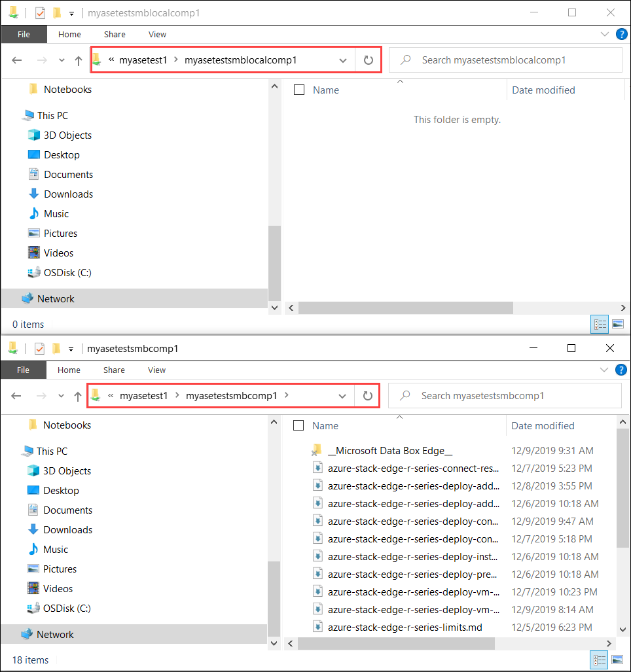This screenshot has height=672, width=631.
Task: Click inside the Search myasetestsmbcomp1 field
Action: click(504, 395)
